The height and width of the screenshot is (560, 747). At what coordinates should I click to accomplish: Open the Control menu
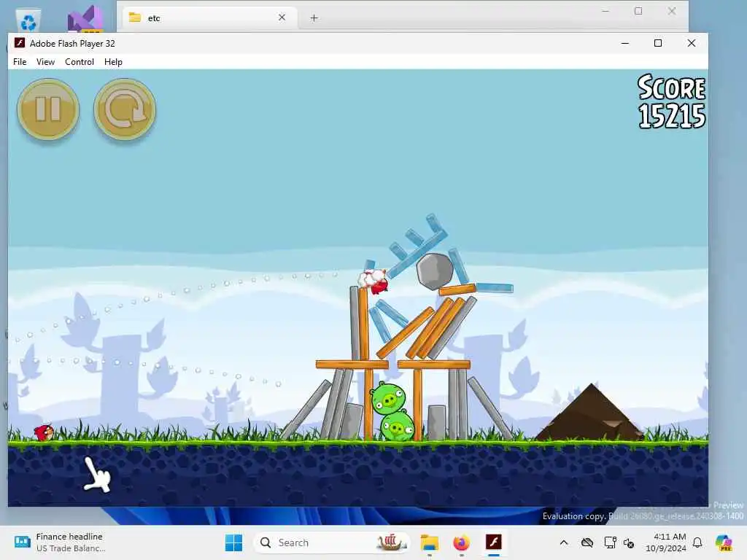80,62
